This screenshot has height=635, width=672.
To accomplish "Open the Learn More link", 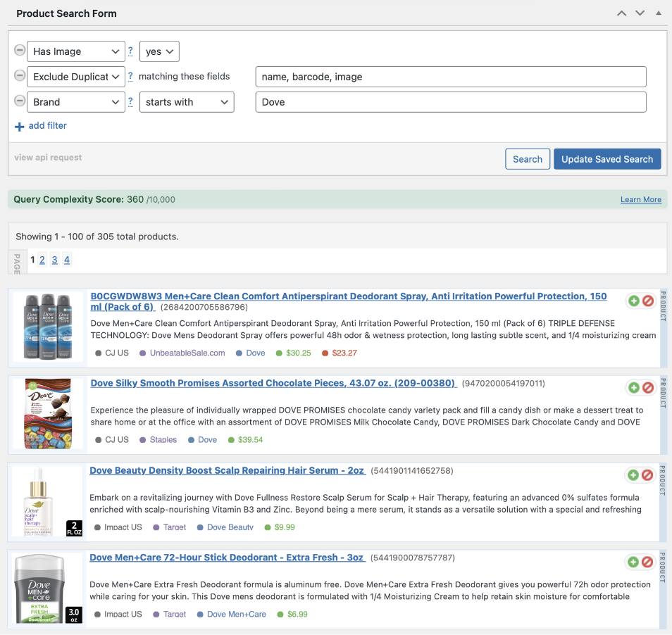I will click(x=641, y=199).
